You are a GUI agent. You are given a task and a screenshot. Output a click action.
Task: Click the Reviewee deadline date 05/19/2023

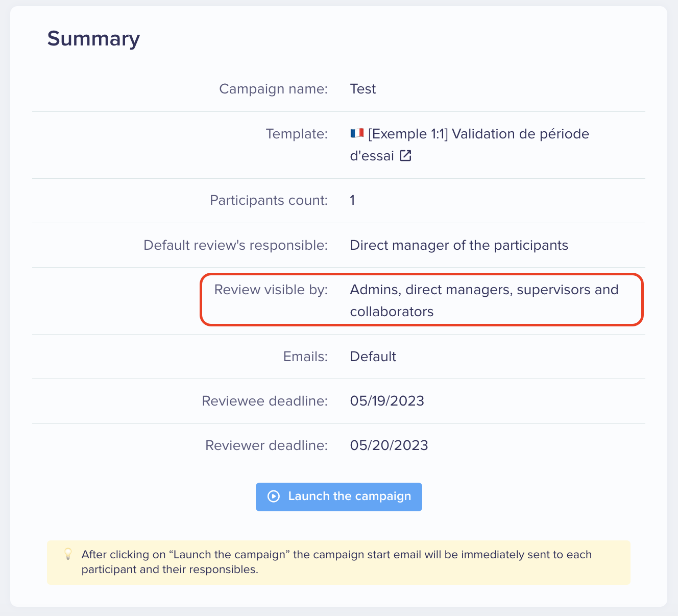(x=387, y=401)
